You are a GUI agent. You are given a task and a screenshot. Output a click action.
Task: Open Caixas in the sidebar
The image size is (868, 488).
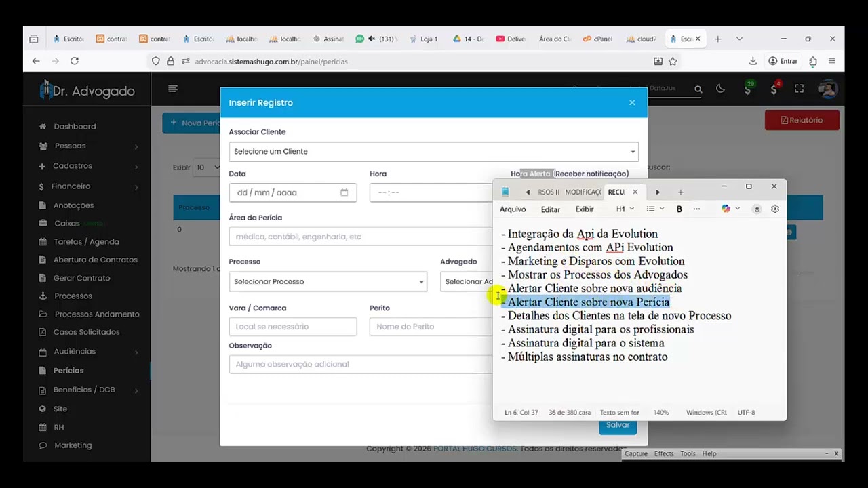tap(67, 224)
